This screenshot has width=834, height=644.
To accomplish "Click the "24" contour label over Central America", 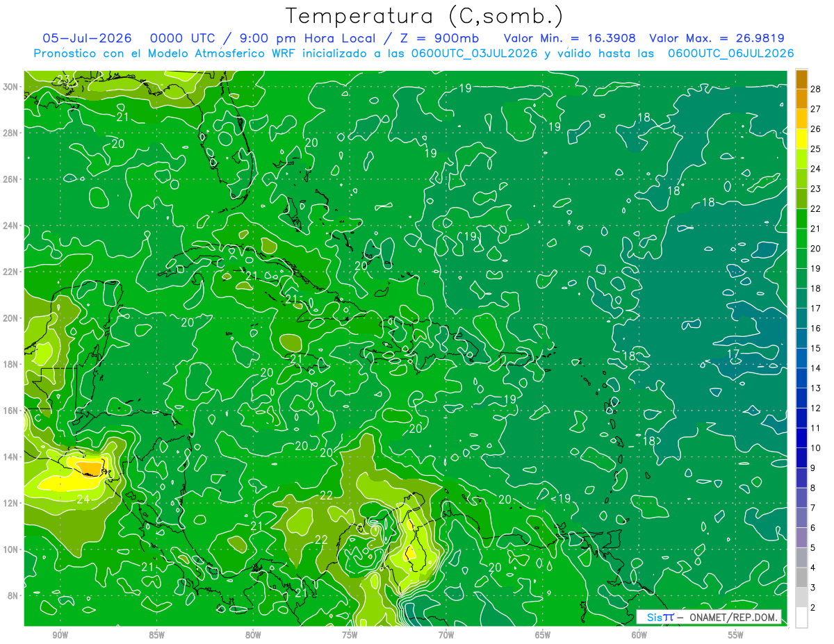I will tap(83, 499).
